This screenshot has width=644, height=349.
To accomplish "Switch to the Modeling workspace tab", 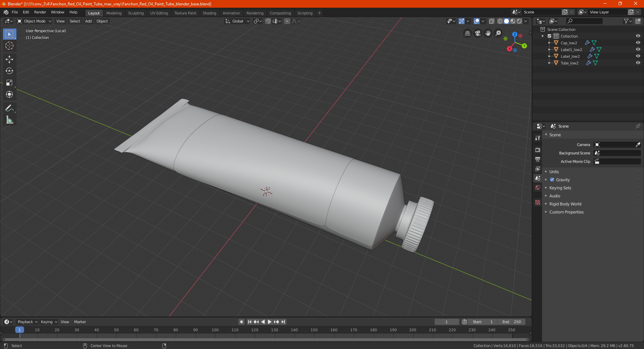I will tap(114, 13).
